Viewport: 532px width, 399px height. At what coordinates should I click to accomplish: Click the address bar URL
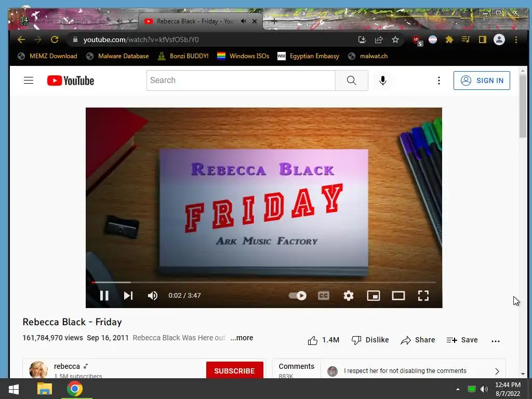pos(141,39)
